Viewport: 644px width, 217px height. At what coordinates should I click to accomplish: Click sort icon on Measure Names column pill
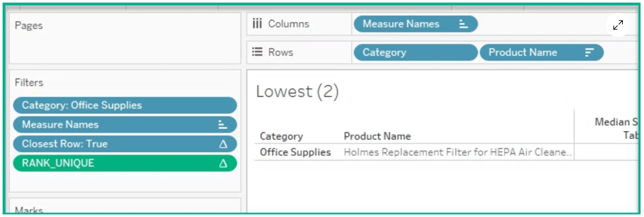(463, 25)
